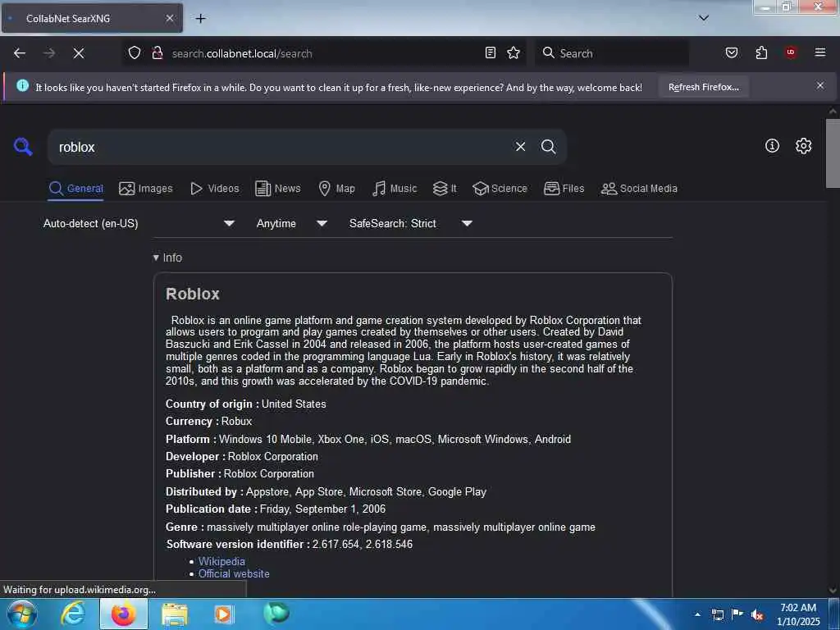Screen dimensions: 840x630
Task: Click the SearXNG magnifier logo
Action: [23, 146]
